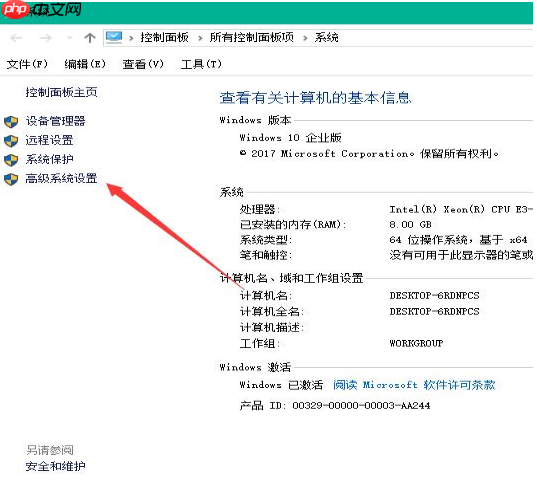537x488 pixels.
Task: Select system type value 64 位操作系统
Action: pyautogui.click(x=458, y=240)
